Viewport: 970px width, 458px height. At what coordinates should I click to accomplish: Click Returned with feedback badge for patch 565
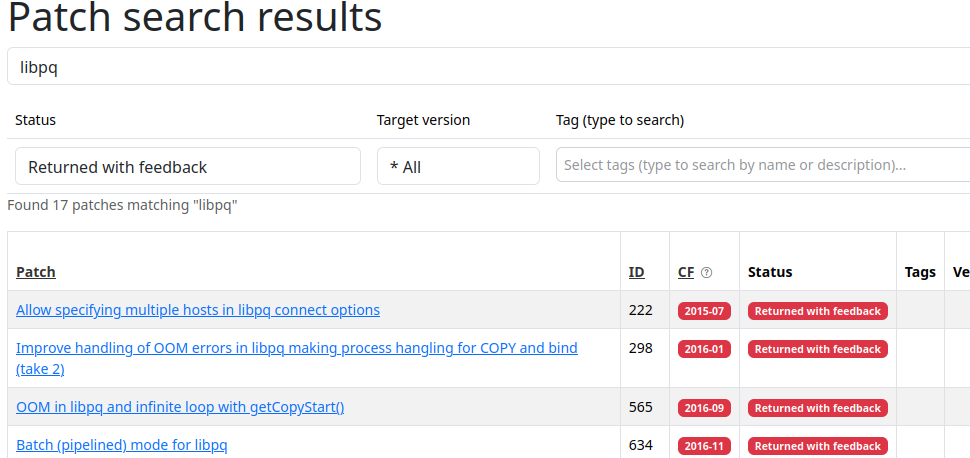coord(817,408)
